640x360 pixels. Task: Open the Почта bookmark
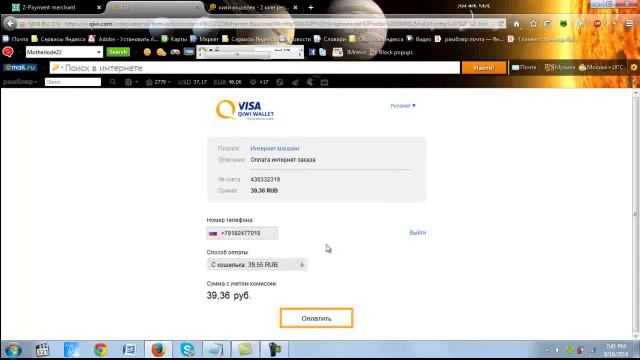(16, 39)
